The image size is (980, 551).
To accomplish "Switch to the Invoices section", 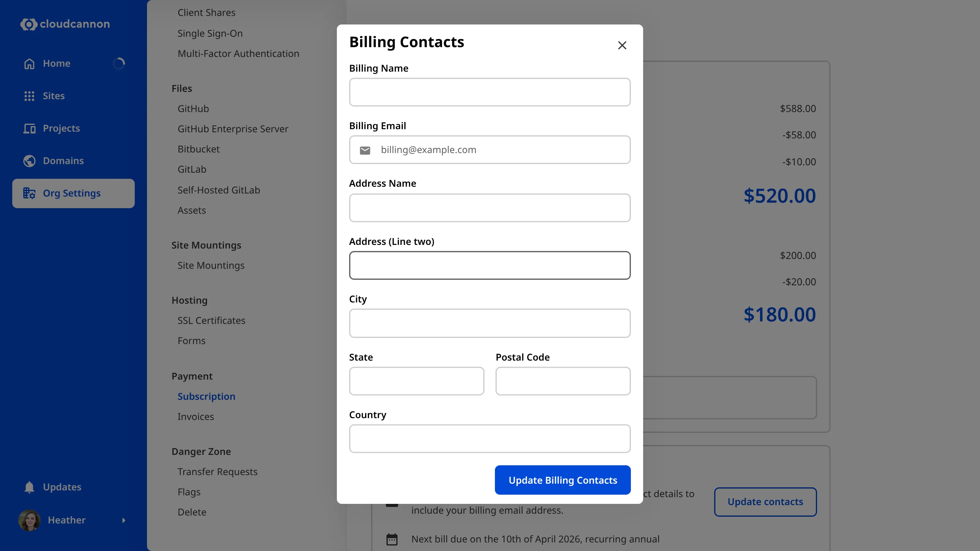I will coord(196,416).
